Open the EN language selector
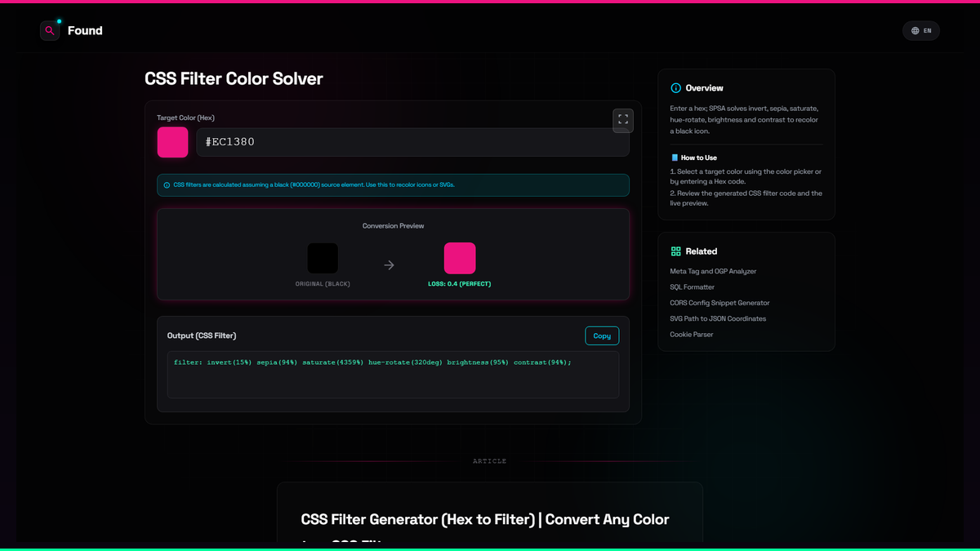This screenshot has width=980, height=551. 921,31
